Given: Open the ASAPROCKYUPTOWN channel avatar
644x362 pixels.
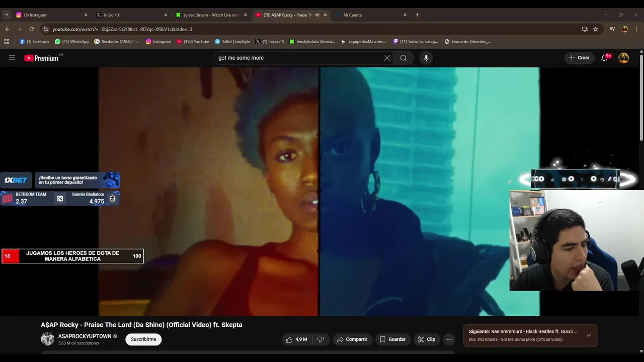Looking at the screenshot, I should [x=47, y=339].
